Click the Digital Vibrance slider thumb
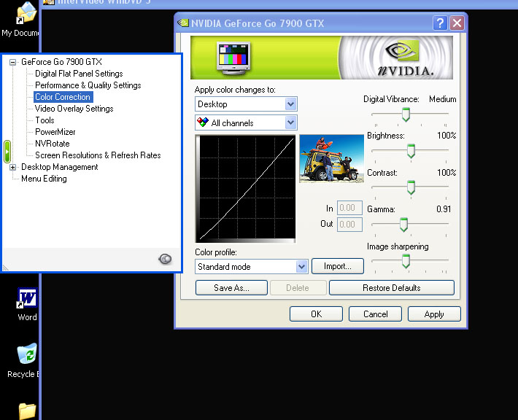The image size is (518, 420). pyautogui.click(x=406, y=114)
